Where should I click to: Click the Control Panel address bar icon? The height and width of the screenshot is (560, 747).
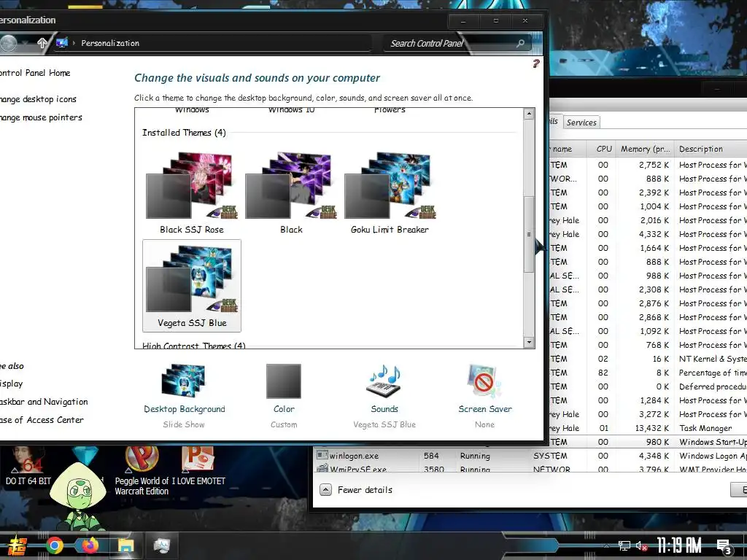point(61,43)
